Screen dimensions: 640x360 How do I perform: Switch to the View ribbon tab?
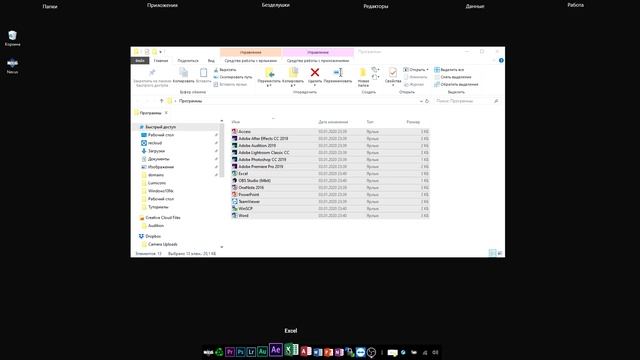tap(211, 60)
